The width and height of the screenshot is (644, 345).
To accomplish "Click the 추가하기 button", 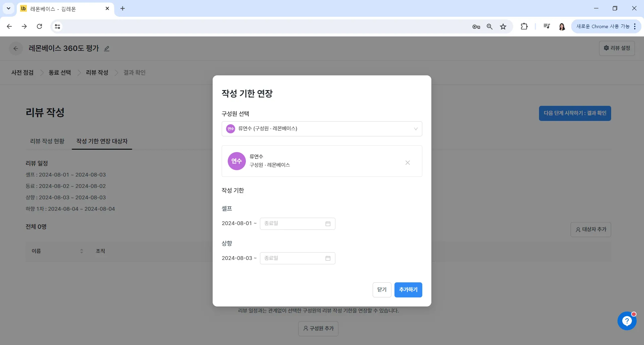I will [408, 290].
